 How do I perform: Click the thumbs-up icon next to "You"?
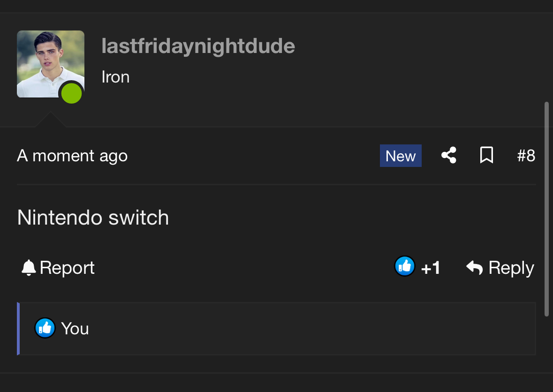coord(45,328)
